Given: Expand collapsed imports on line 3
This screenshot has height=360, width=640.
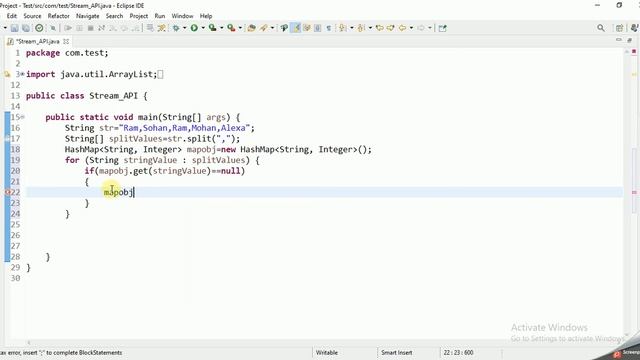Looking at the screenshot, I should click(22, 74).
